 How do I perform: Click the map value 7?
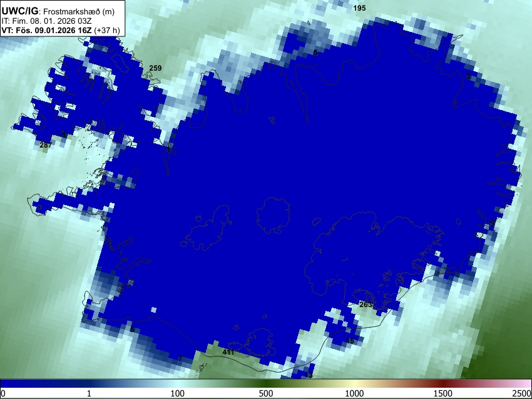[x=180, y=358]
